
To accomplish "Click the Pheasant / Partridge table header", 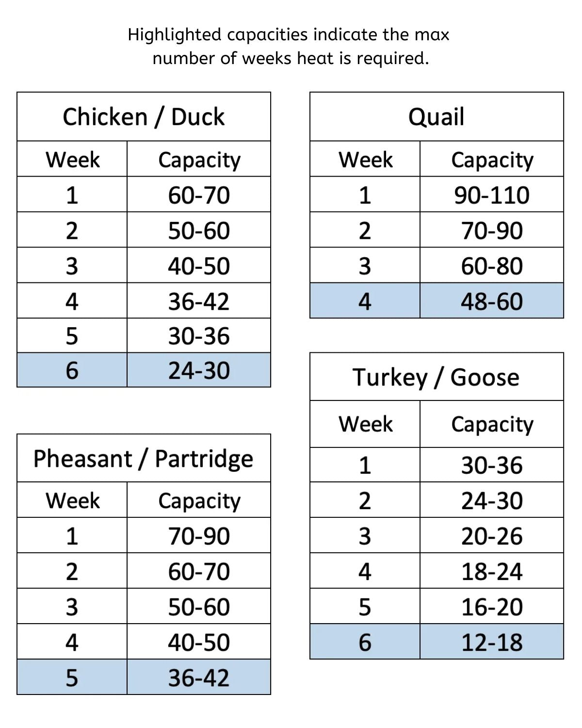I will pos(144,459).
